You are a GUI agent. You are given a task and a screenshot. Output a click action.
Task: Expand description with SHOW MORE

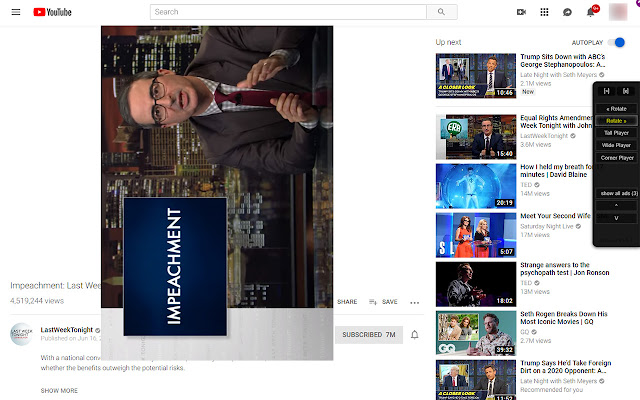coord(59,391)
